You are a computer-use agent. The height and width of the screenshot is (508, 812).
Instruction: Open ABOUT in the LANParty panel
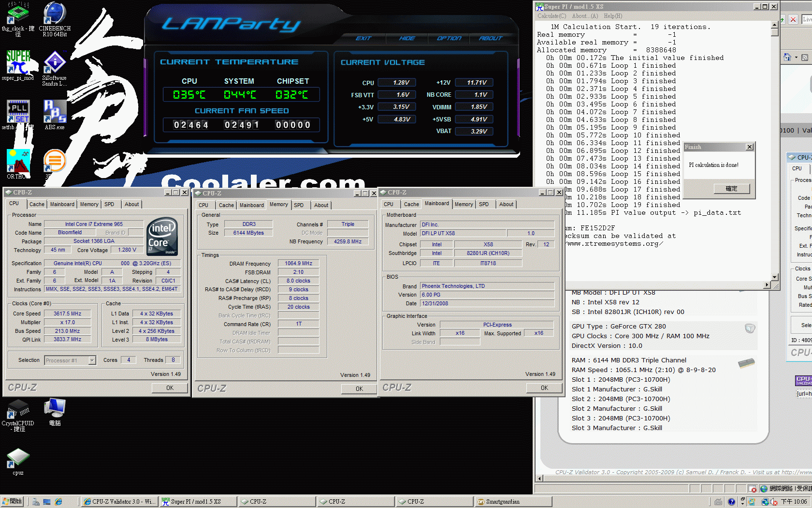(491, 38)
